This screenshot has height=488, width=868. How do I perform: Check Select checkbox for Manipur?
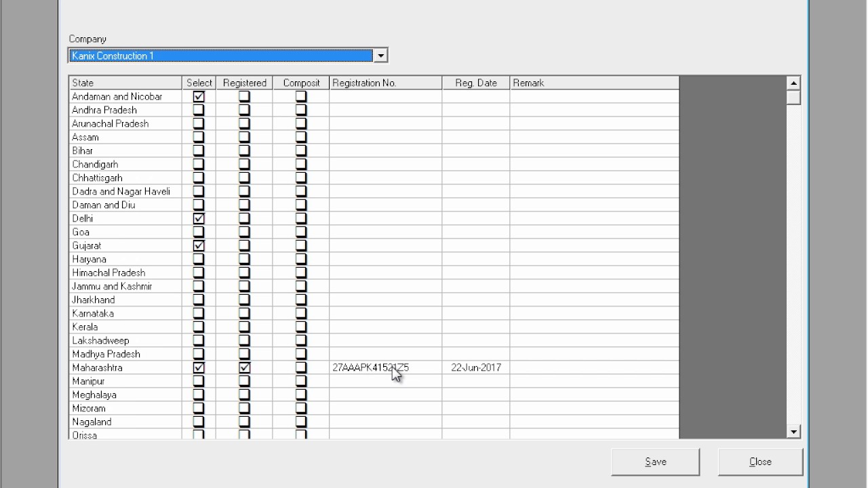199,381
